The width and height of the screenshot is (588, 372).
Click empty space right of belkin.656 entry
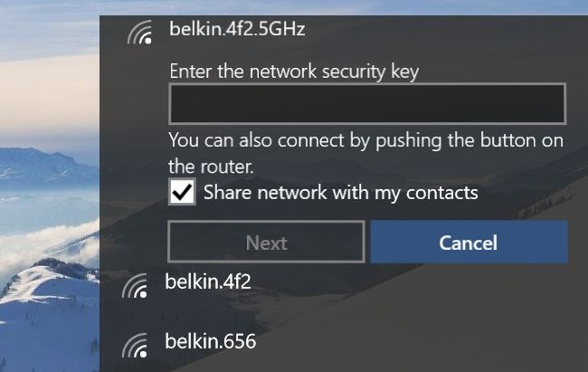[x=413, y=343]
